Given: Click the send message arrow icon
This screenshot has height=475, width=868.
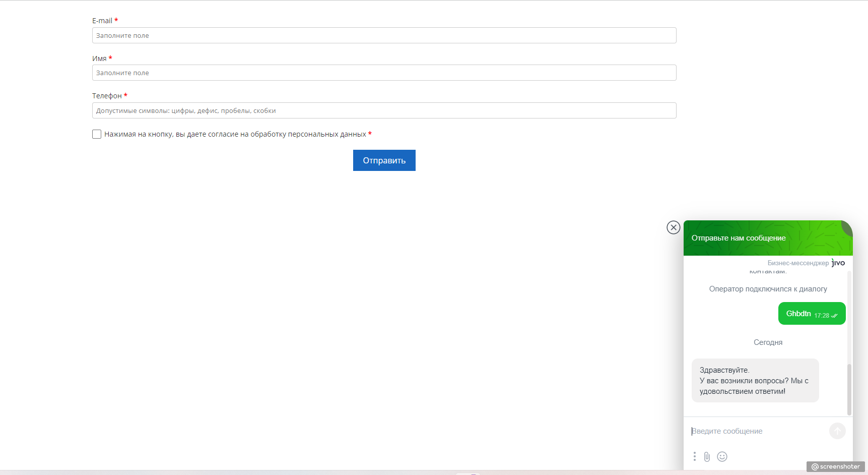Looking at the screenshot, I should click(x=837, y=431).
